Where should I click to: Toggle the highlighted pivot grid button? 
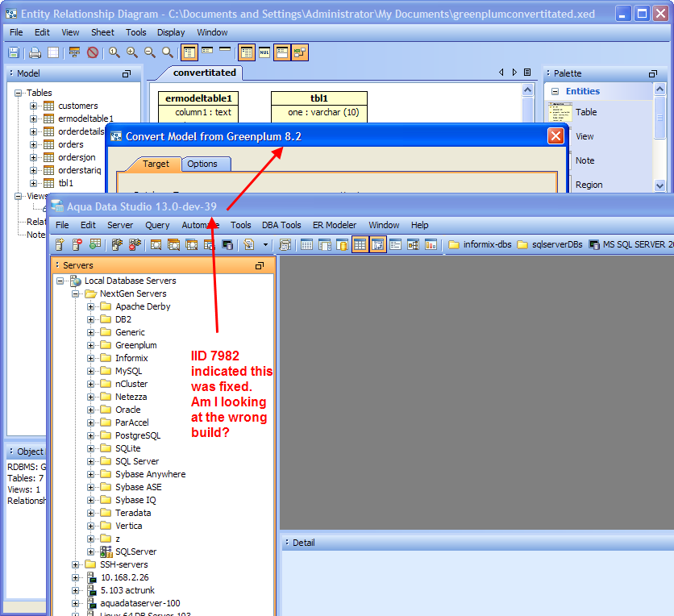377,244
